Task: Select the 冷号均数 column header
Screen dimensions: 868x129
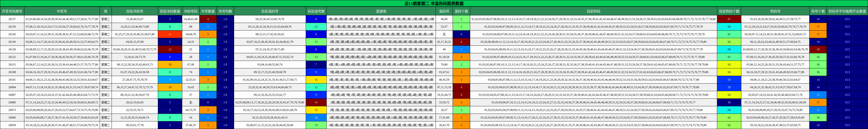Action: pyautogui.click(x=225, y=11)
